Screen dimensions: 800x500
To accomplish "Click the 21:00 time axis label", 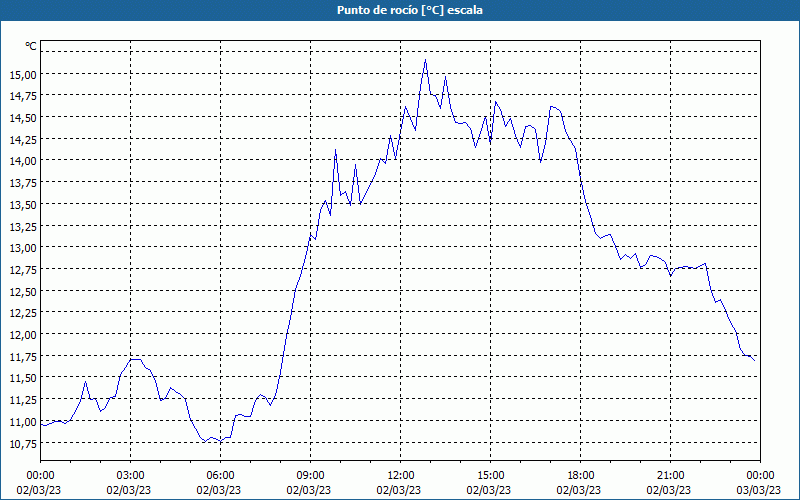I will (670, 476).
